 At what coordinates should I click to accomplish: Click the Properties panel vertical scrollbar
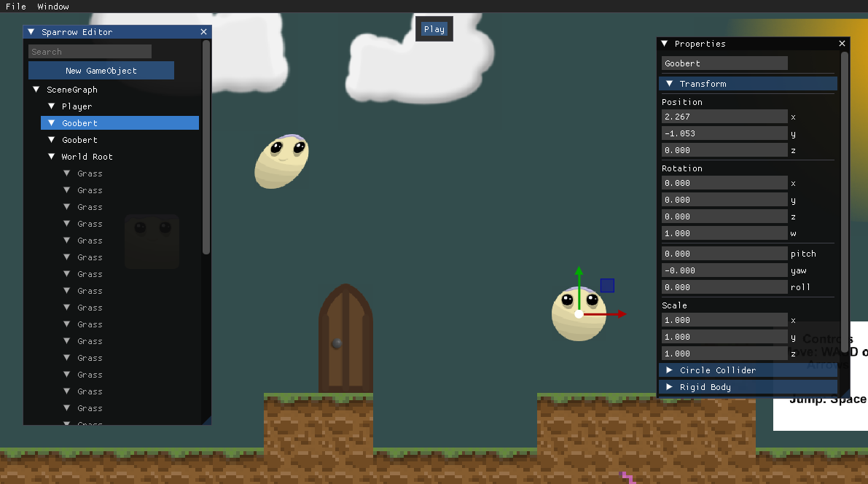844,202
